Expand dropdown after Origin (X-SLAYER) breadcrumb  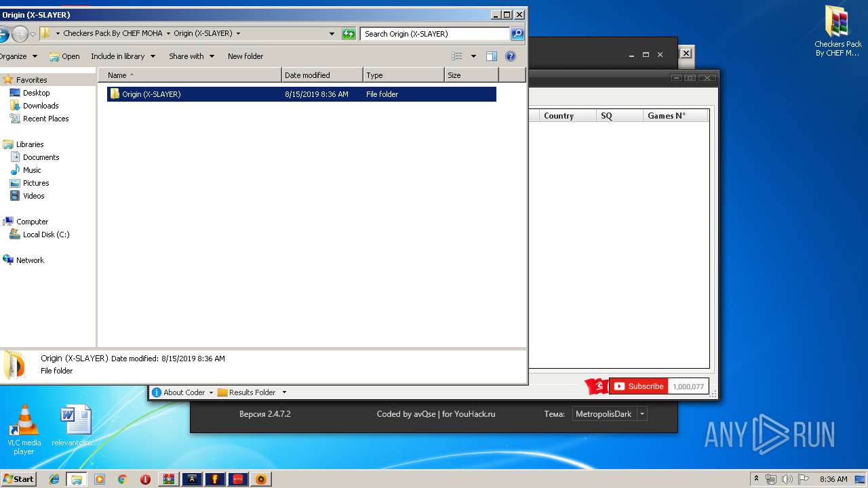[238, 33]
